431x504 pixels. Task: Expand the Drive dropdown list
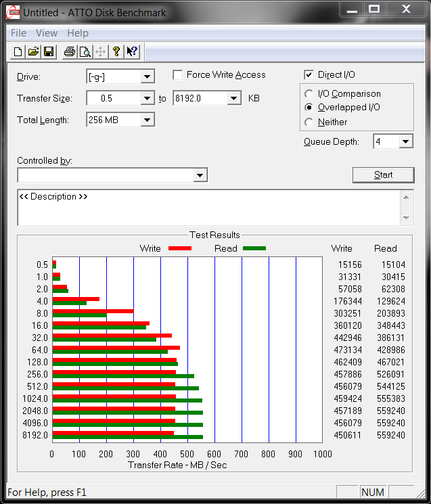tap(148, 76)
